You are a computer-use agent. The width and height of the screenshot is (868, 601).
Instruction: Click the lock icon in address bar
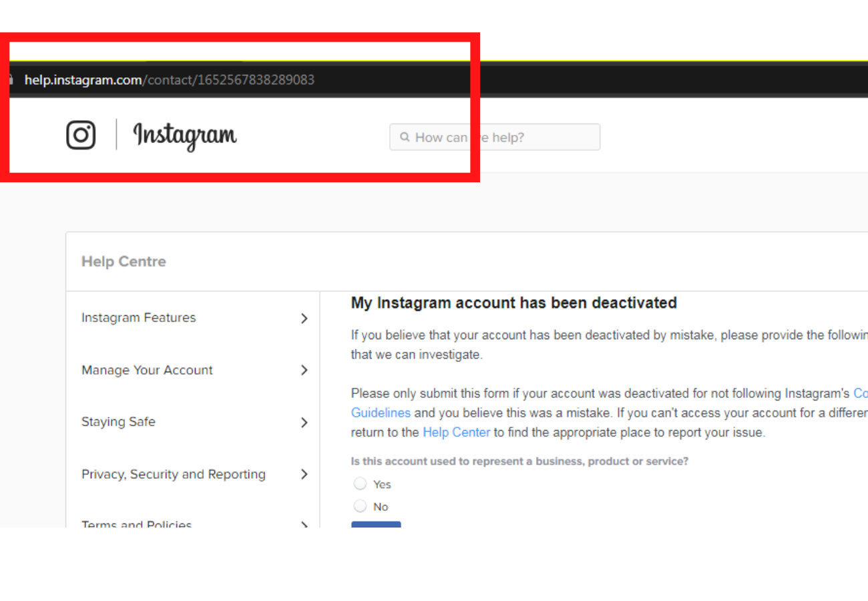pos(11,80)
